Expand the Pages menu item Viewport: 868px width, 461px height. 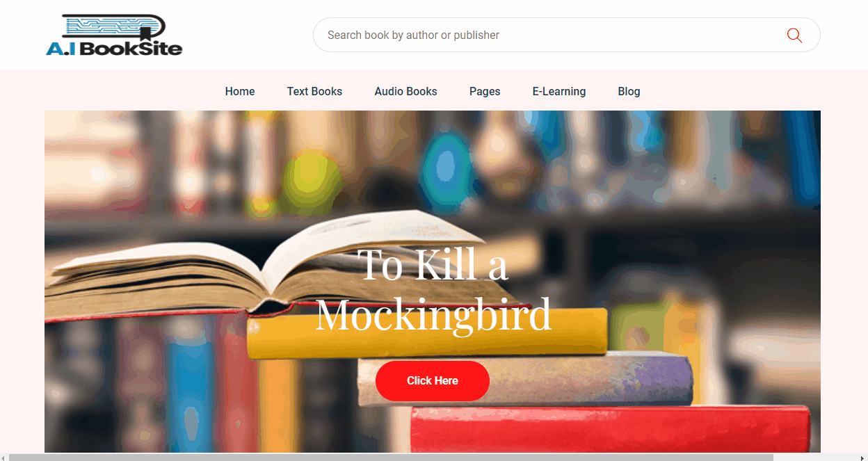tap(485, 91)
